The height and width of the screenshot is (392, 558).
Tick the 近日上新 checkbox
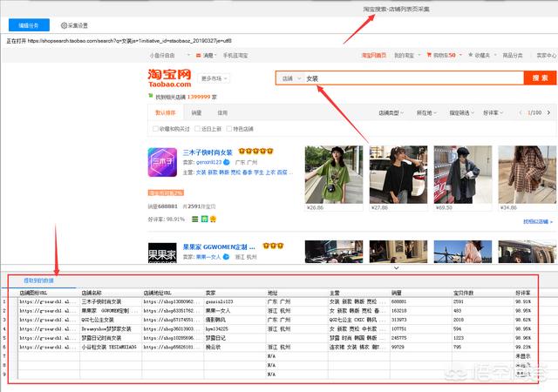(x=198, y=128)
